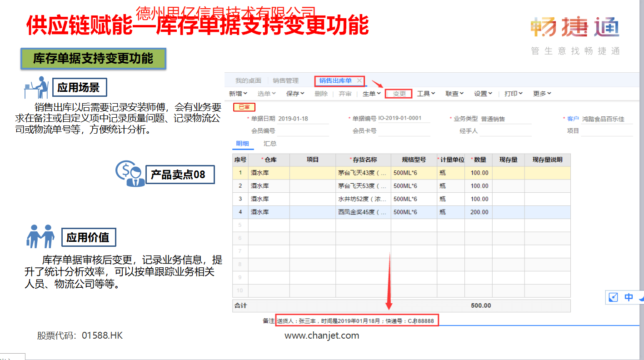Click the 已审 audited status badge
The height and width of the screenshot is (360, 644).
(244, 107)
